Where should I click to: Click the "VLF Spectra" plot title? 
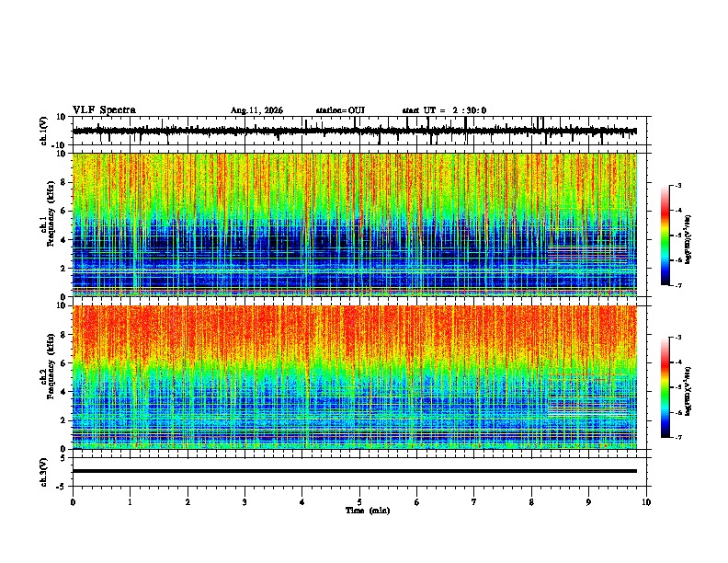(x=104, y=110)
